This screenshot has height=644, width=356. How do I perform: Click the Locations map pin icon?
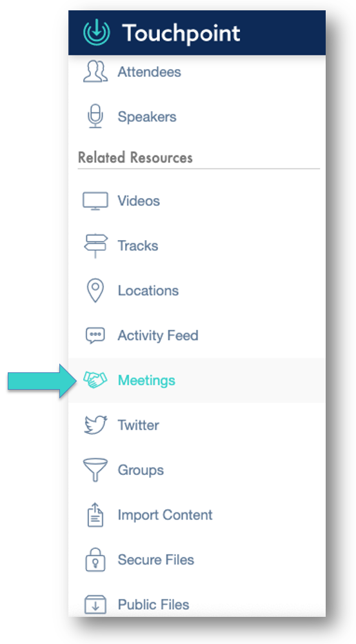pos(95,290)
